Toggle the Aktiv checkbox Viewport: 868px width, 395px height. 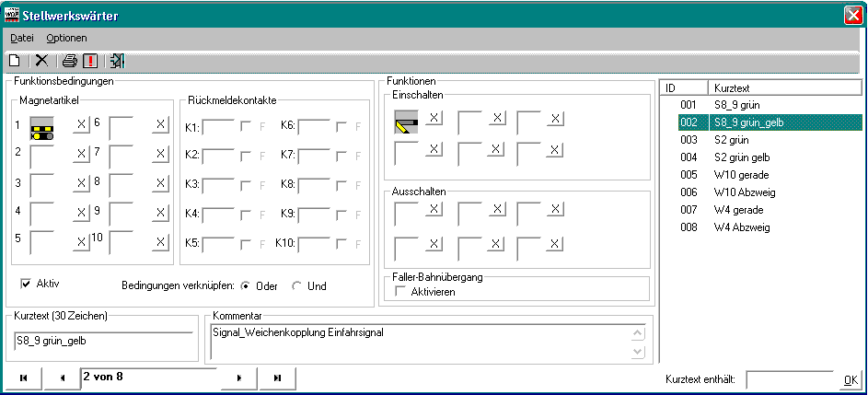click(x=26, y=284)
